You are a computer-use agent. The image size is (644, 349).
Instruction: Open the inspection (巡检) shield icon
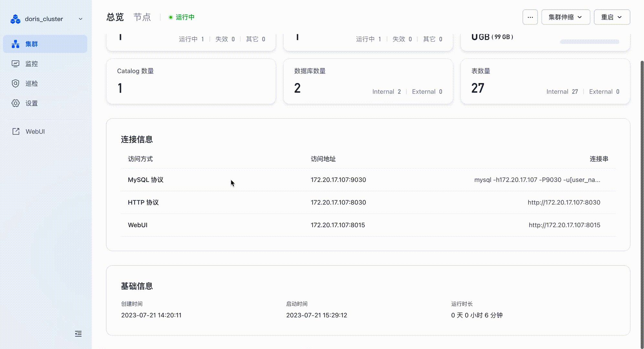tap(16, 83)
